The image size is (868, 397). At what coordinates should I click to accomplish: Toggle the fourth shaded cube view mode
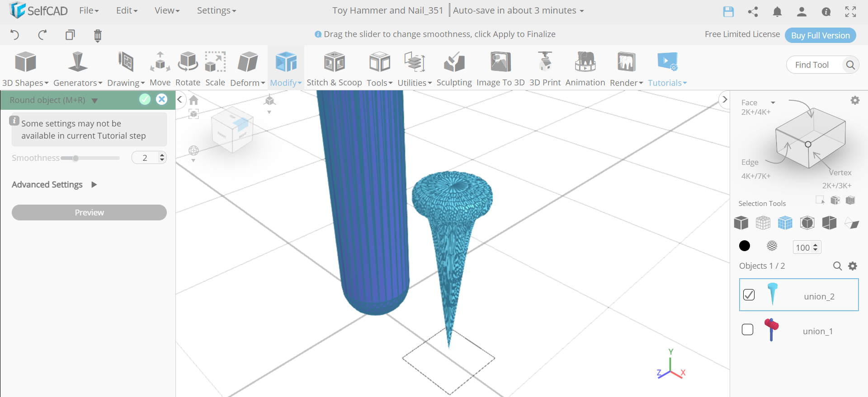coord(807,223)
